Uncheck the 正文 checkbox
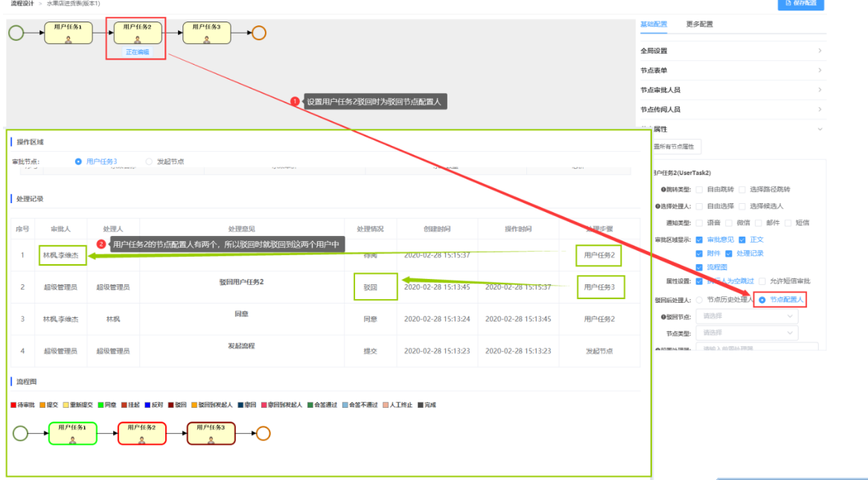 pos(742,240)
